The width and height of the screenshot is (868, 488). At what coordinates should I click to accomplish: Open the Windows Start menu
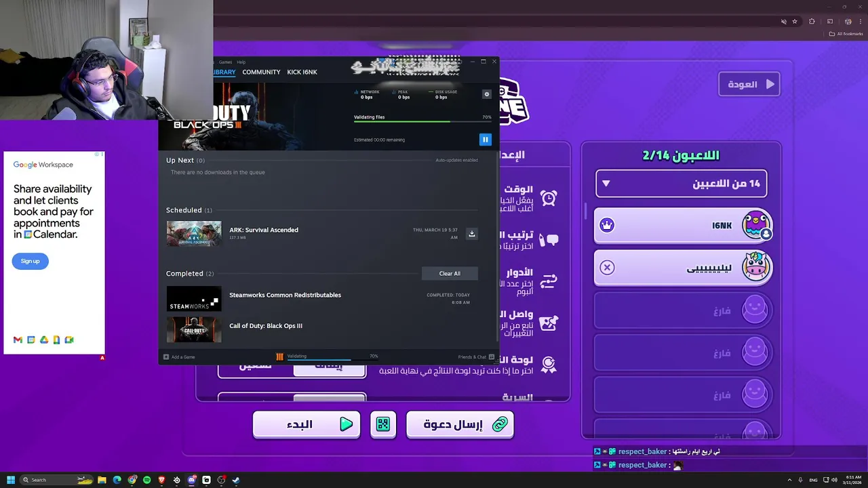point(11,480)
